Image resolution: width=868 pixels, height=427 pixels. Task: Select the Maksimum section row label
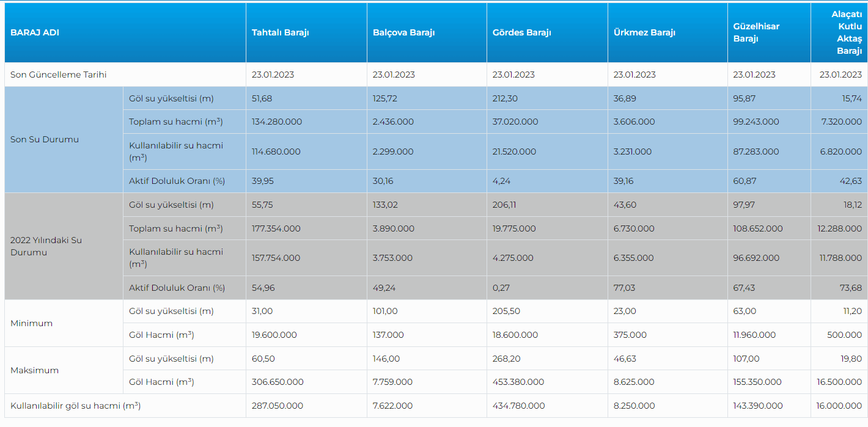(35, 370)
